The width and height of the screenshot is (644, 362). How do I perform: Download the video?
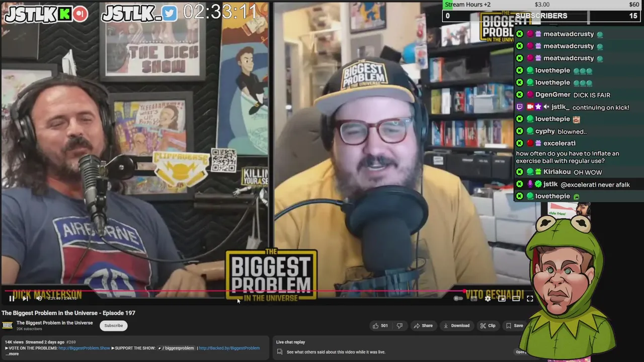(x=456, y=326)
